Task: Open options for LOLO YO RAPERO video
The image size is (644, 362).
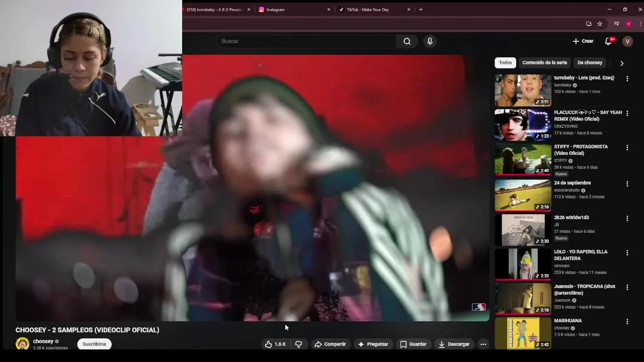Action: (x=627, y=253)
